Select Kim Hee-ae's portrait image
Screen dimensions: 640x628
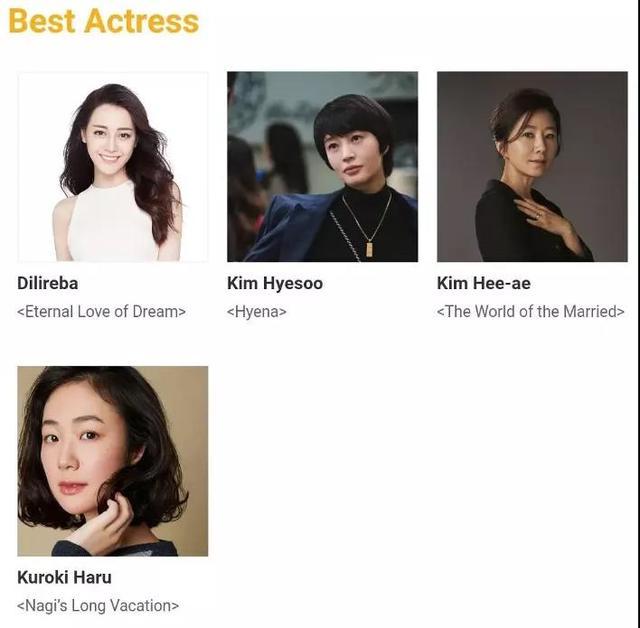[x=532, y=166]
